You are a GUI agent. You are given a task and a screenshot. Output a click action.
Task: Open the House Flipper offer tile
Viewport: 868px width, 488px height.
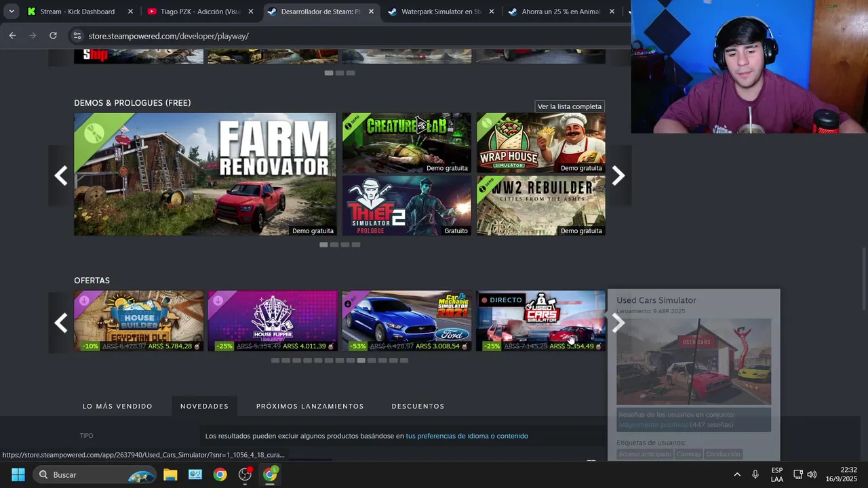273,321
